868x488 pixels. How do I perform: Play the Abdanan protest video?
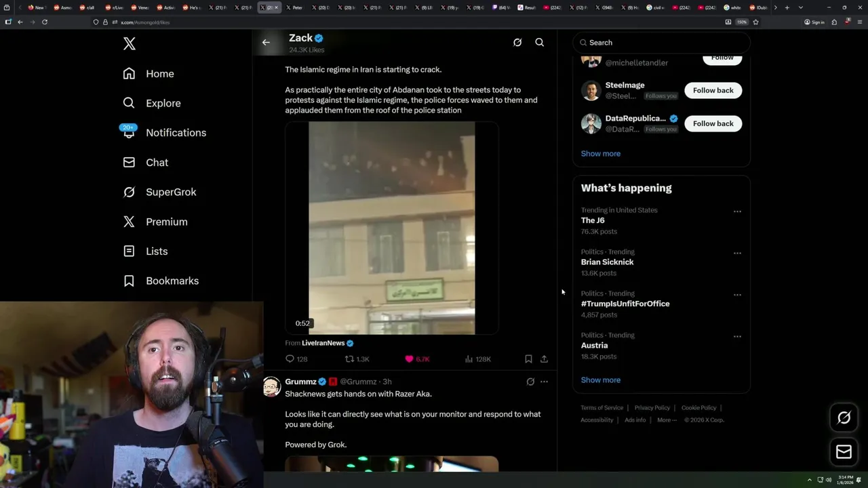point(392,228)
